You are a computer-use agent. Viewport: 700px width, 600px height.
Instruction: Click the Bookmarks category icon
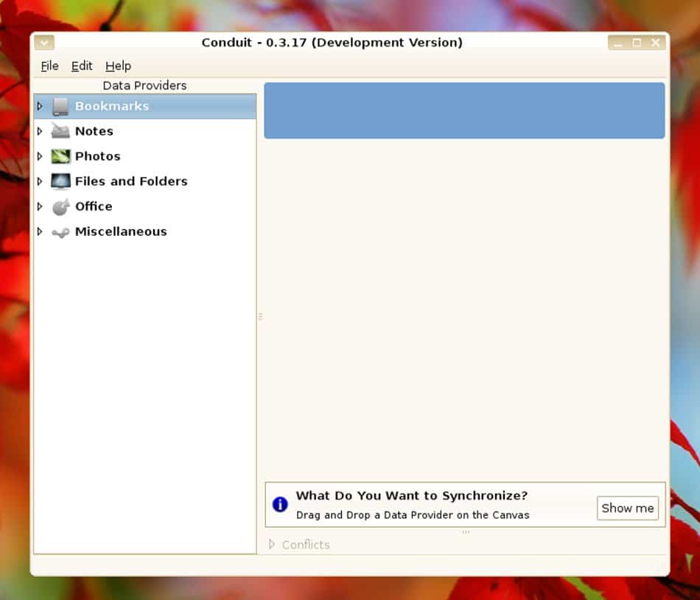60,107
